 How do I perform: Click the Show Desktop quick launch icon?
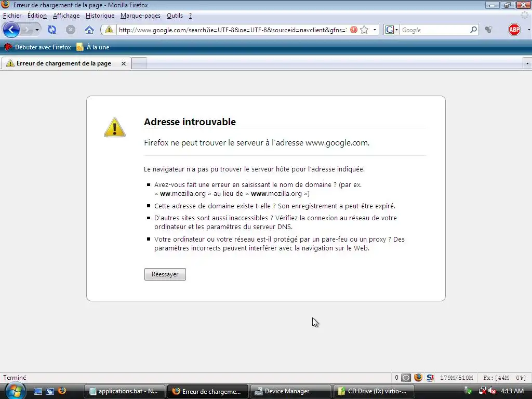point(37,391)
